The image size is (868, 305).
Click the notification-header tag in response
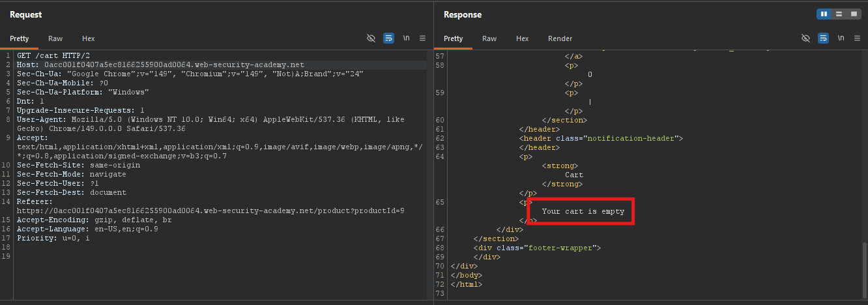pyautogui.click(x=600, y=138)
